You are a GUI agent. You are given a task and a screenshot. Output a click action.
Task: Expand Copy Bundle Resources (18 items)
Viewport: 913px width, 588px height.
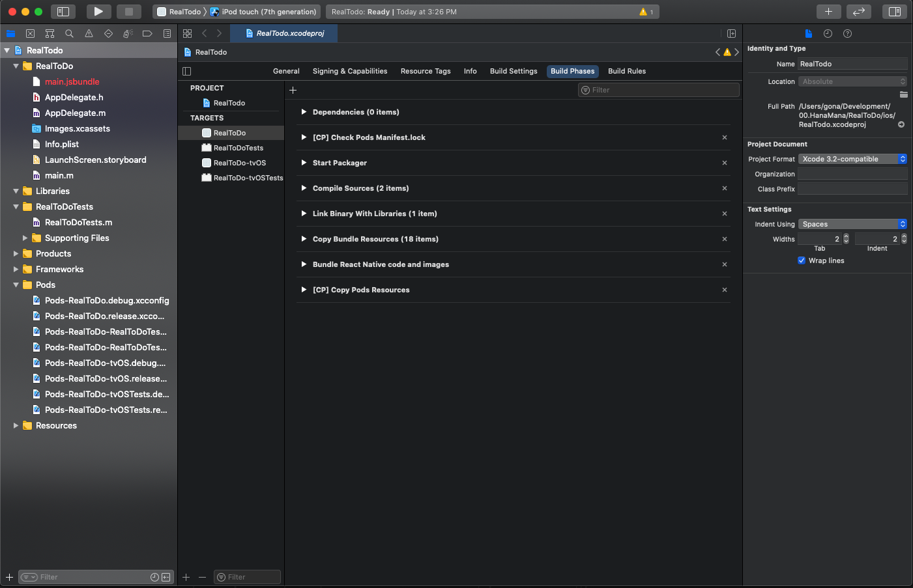pyautogui.click(x=304, y=239)
